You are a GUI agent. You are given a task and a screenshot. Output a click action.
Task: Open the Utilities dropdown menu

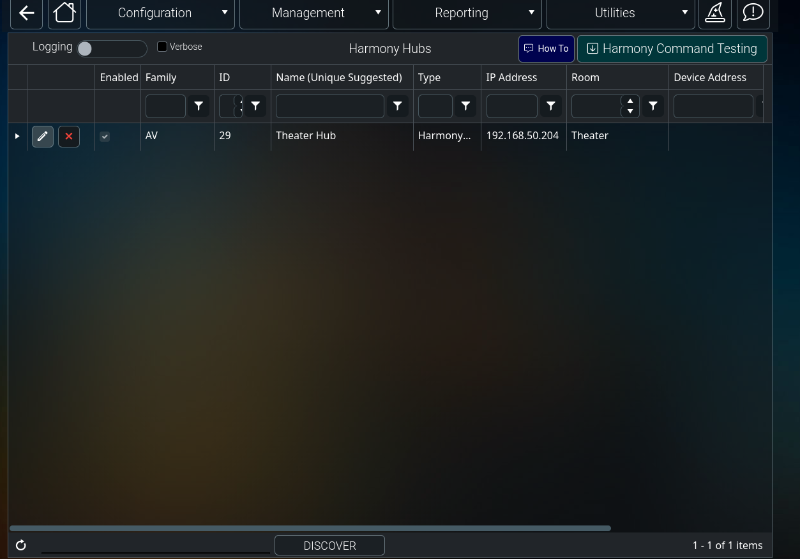620,13
